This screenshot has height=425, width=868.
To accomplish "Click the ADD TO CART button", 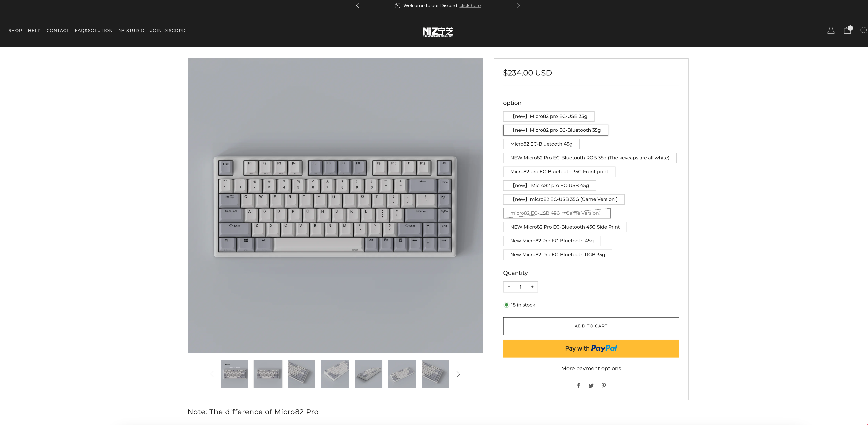I will [x=591, y=326].
